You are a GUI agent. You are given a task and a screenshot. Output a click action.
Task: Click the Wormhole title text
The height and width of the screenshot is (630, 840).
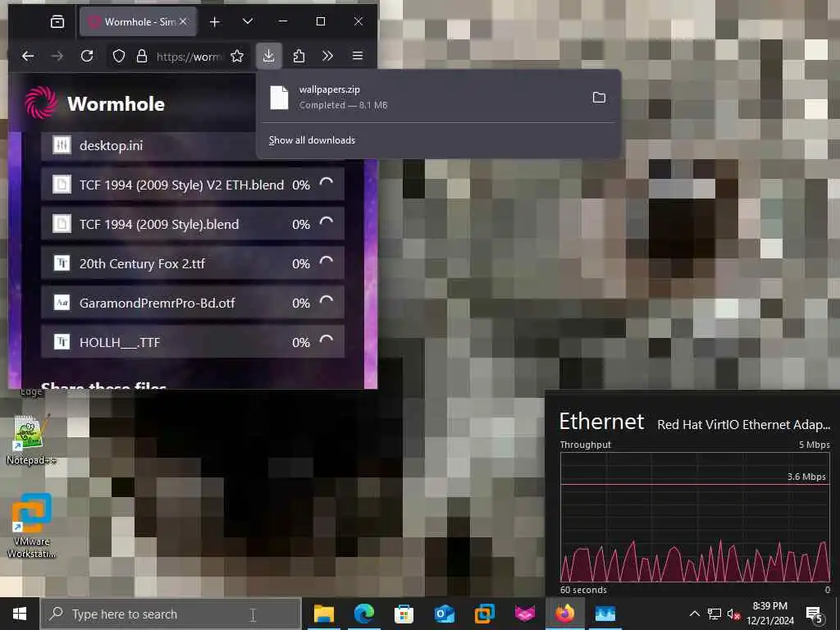116,104
